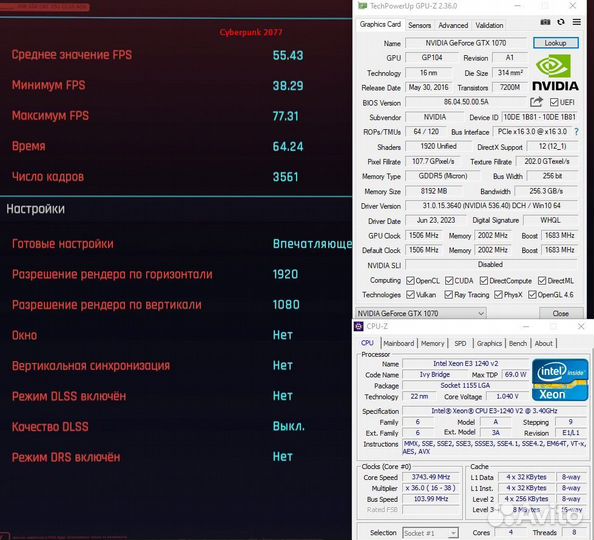Toggle the Vulkan checkbox
Viewport: 594px width, 540px height.
410,295
